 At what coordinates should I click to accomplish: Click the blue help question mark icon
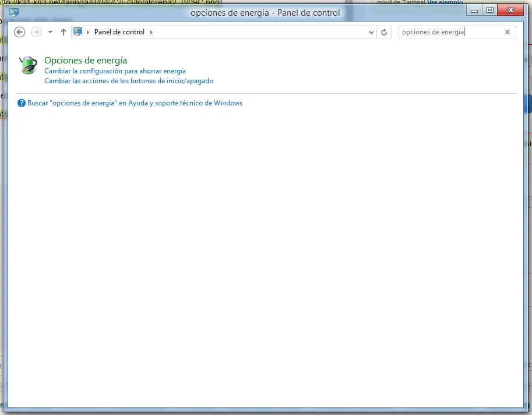coord(22,103)
